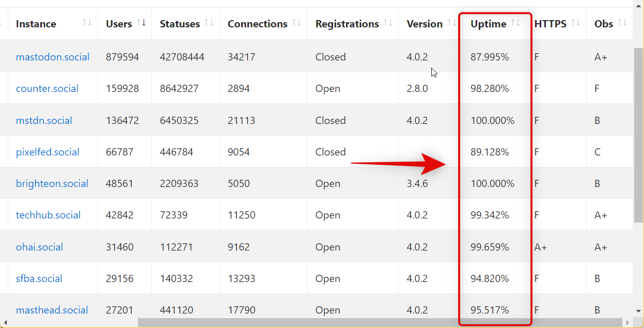Select the 9054 connections cell

(x=239, y=152)
